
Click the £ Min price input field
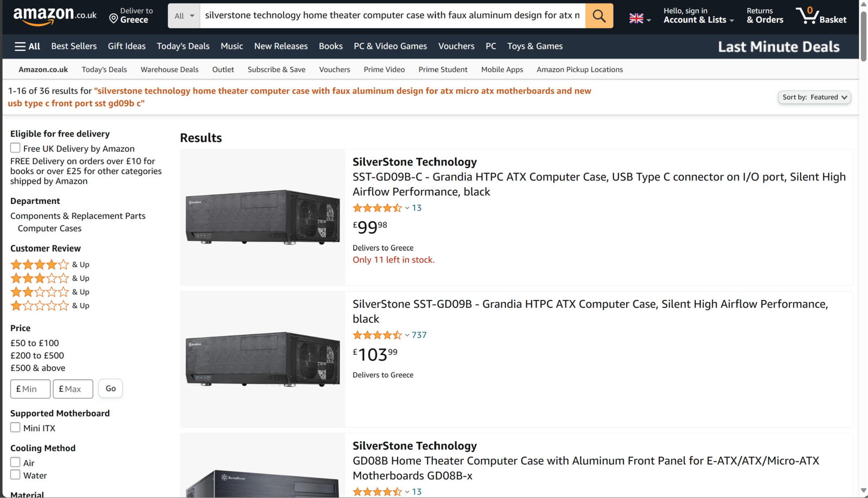pos(30,388)
